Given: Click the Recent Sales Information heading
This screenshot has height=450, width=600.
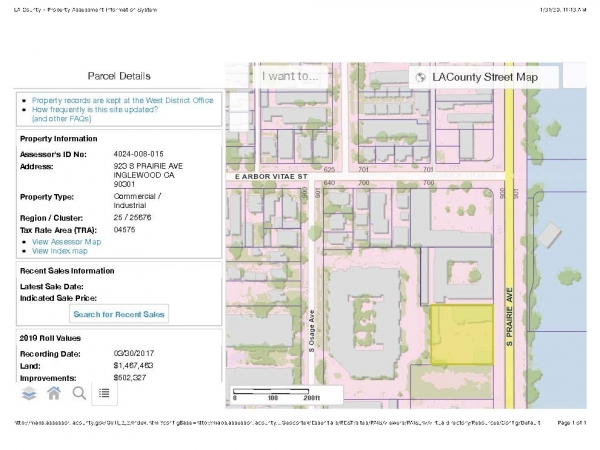Looking at the screenshot, I should click(x=67, y=271).
